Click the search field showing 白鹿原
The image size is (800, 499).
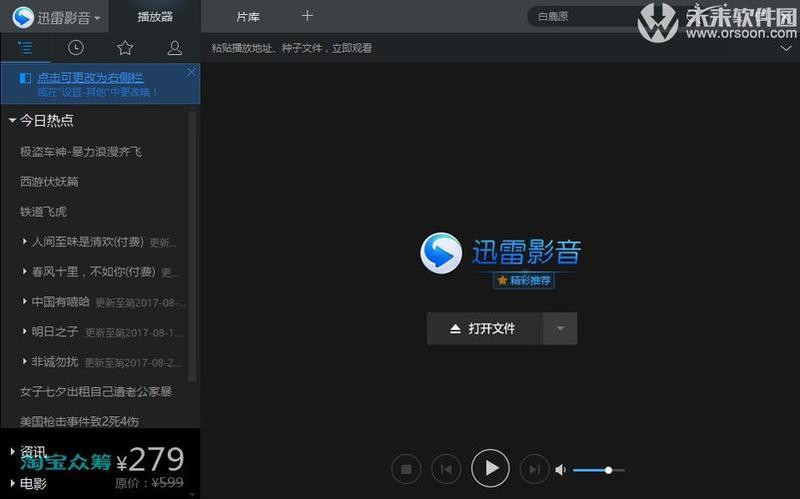coord(584,17)
